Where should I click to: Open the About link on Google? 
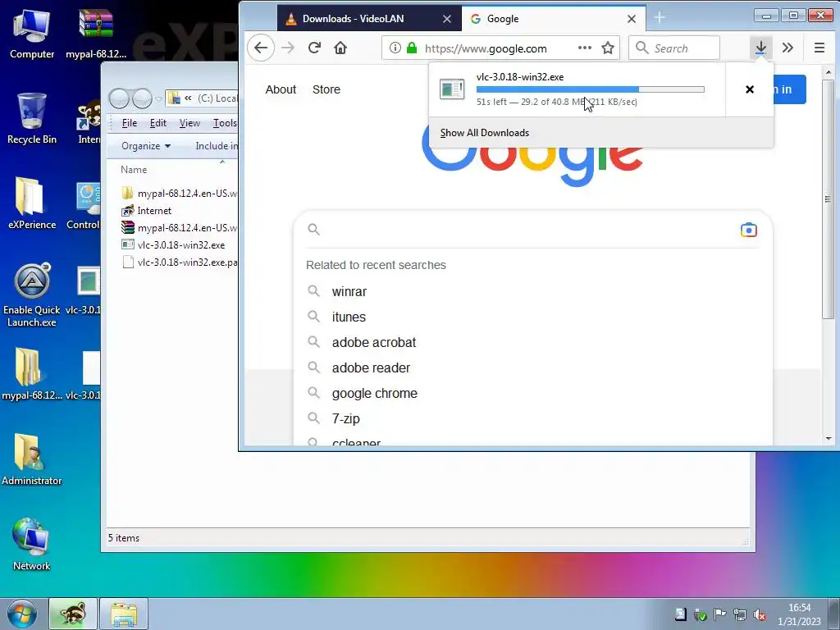tap(281, 89)
